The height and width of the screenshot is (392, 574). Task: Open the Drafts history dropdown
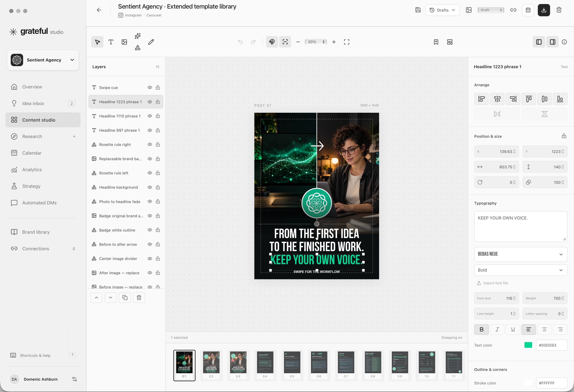(442, 10)
